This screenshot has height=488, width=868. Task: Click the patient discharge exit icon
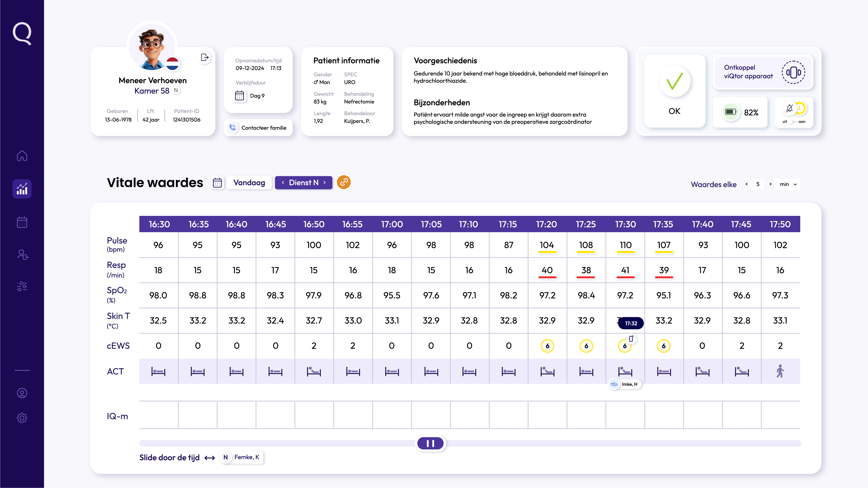(x=205, y=58)
